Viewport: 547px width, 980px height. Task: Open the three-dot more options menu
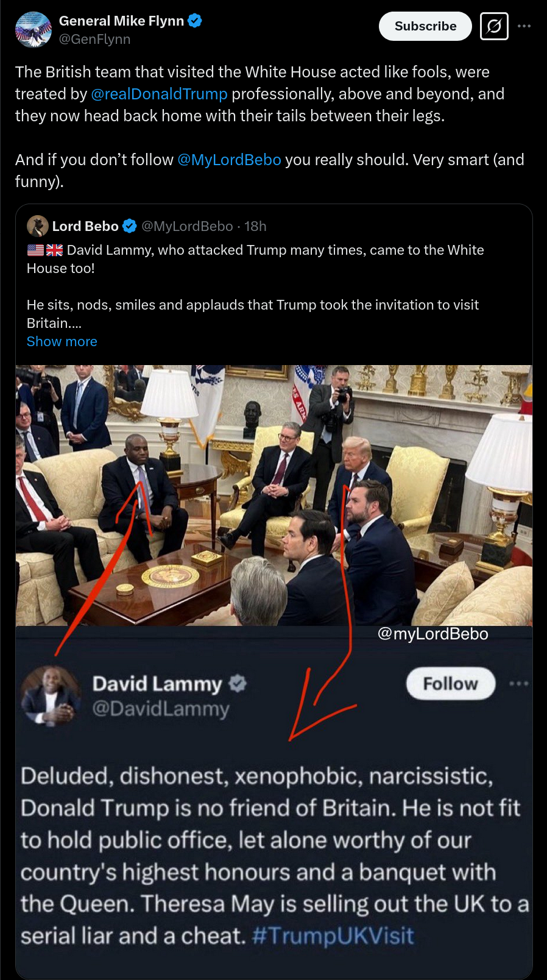[524, 26]
